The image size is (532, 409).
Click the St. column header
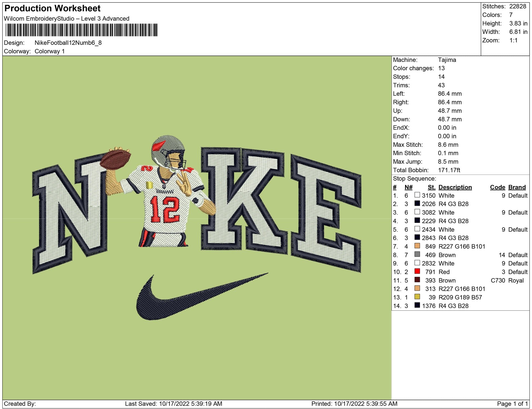pos(431,187)
